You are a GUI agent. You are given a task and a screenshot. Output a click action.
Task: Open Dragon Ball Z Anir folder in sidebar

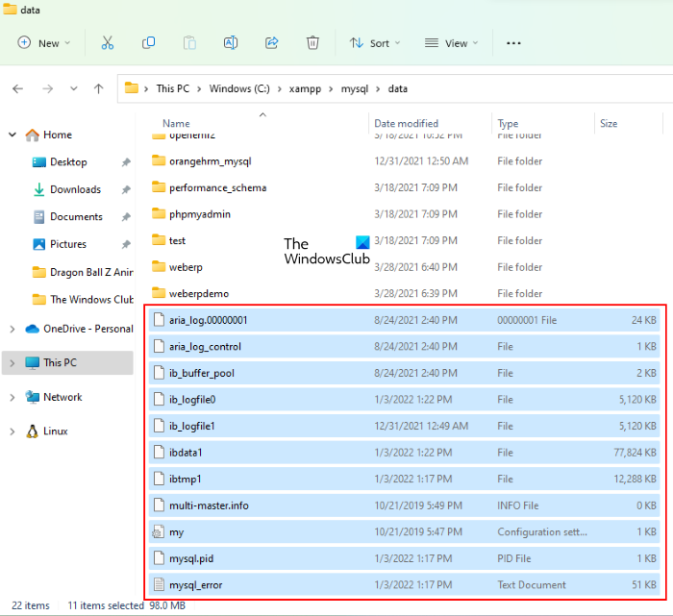click(82, 272)
